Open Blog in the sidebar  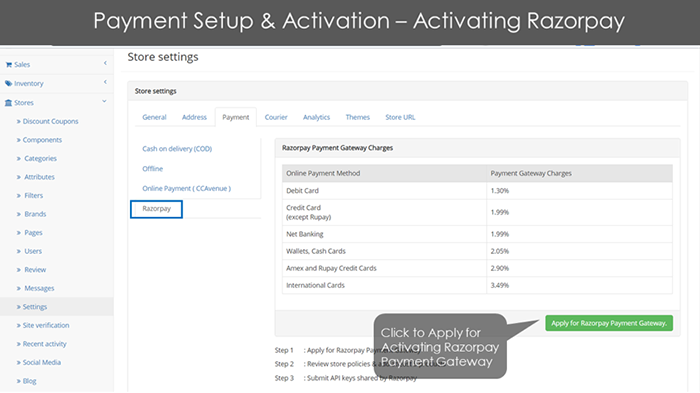[x=29, y=381]
